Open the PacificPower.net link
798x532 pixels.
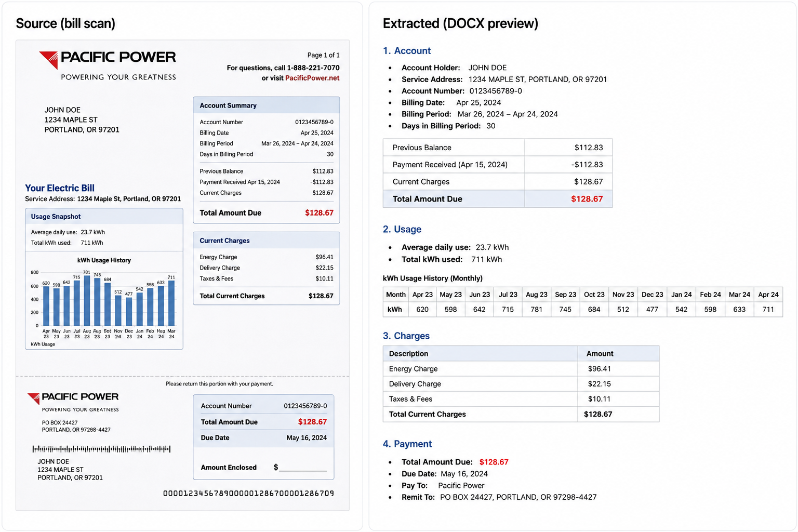(312, 78)
